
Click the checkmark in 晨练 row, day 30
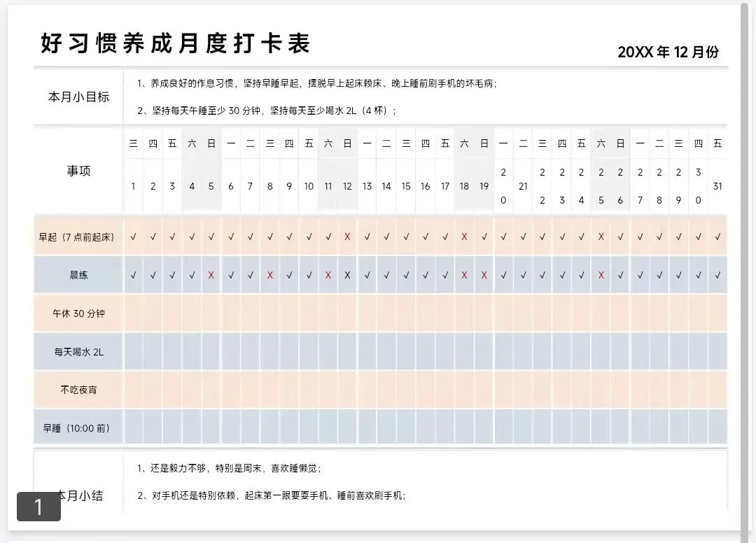point(698,275)
